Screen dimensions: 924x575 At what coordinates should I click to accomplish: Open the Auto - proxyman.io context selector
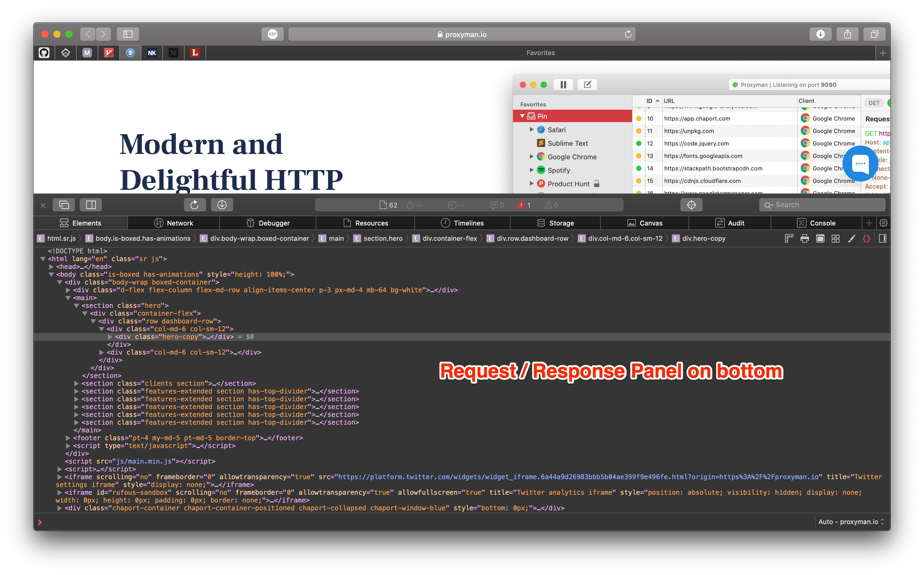pos(851,522)
